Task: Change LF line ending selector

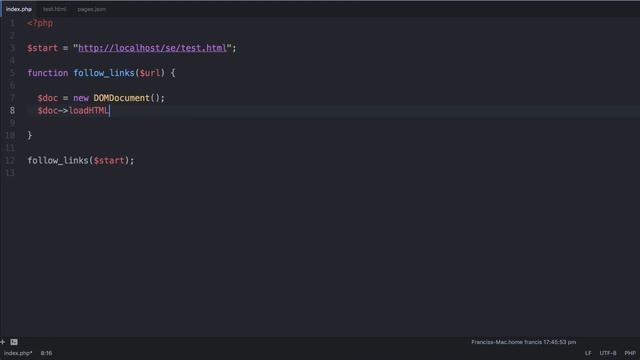Action: (588, 353)
